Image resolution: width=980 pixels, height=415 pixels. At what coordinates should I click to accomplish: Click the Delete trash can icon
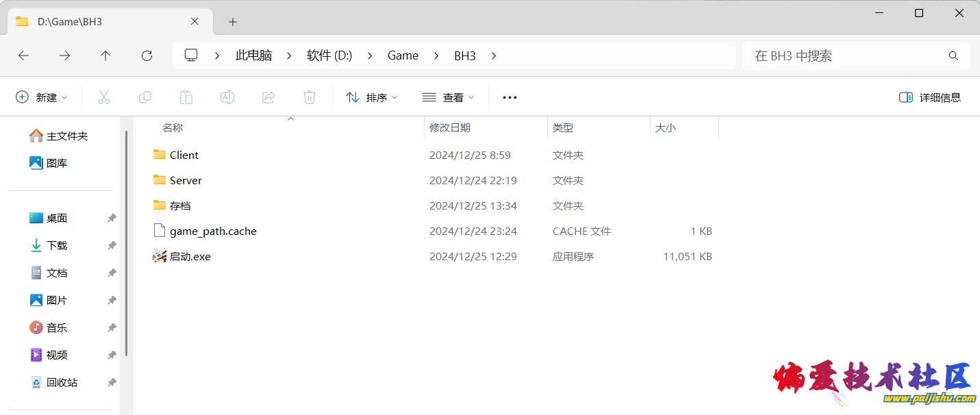[x=310, y=97]
